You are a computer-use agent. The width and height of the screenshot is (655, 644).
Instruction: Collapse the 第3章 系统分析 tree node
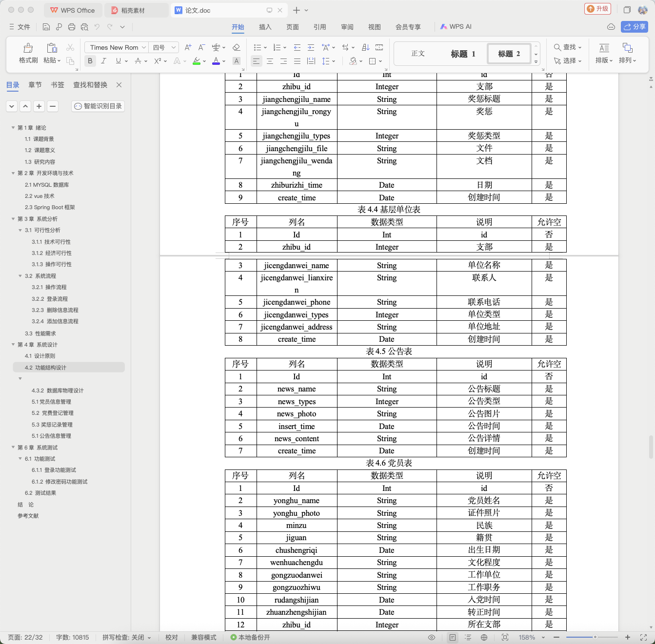coord(13,219)
